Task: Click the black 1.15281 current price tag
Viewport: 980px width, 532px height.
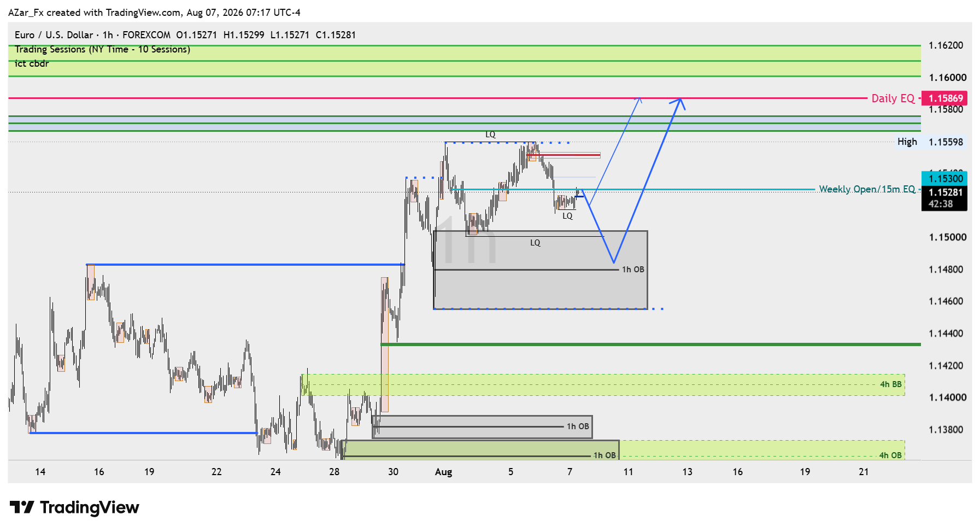Action: point(944,192)
